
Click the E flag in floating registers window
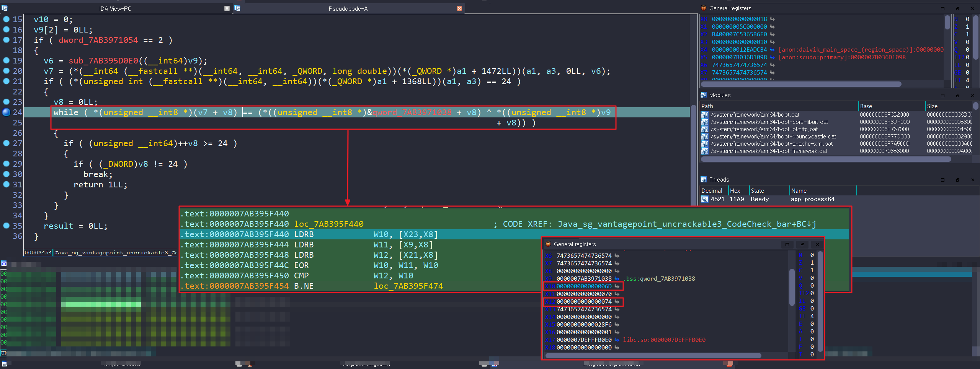800,324
